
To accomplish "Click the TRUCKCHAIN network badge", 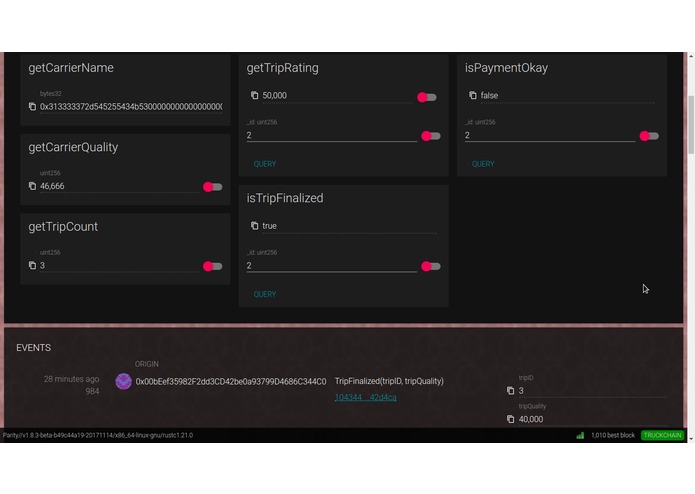I will 663,435.
